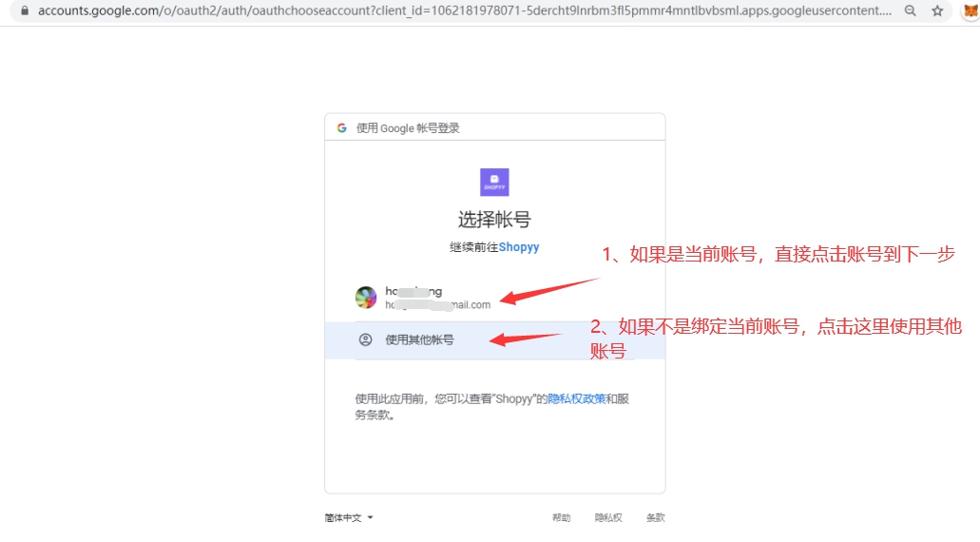The image size is (980, 542).
Task: Select the account's blurred email address
Action: pyautogui.click(x=437, y=305)
